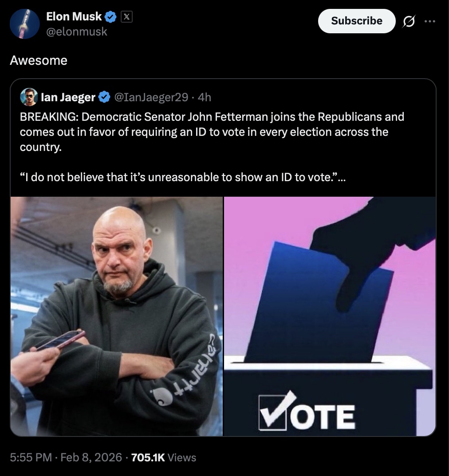Open the quoted post's BREAKING text

212,132
